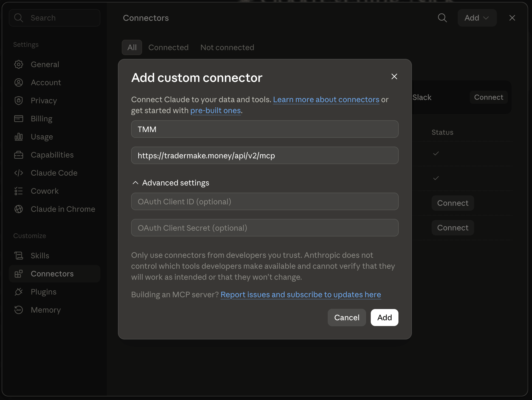532x400 pixels.
Task: Click the Capabilities briefcase icon
Action: (x=19, y=155)
